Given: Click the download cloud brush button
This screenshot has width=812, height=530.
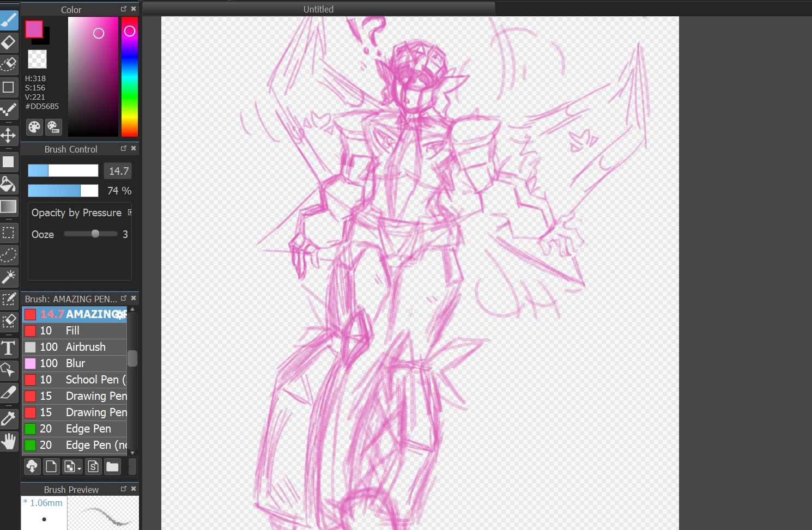Looking at the screenshot, I should coord(32,467).
